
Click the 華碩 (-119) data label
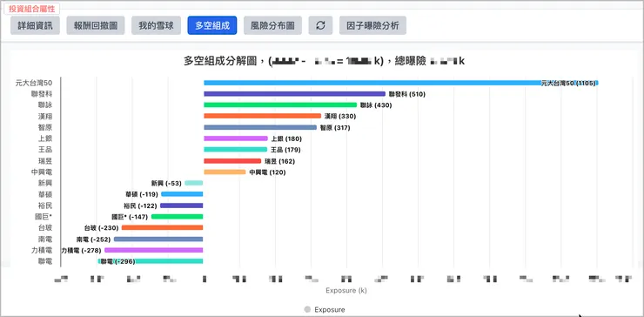click(x=141, y=194)
